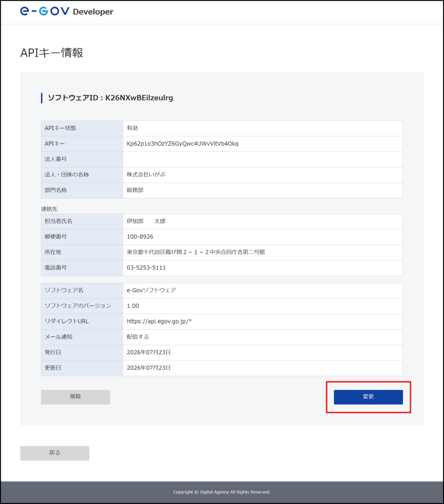Click the software name e-Govソフトウェア
The height and width of the screenshot is (504, 444).
tap(151, 290)
